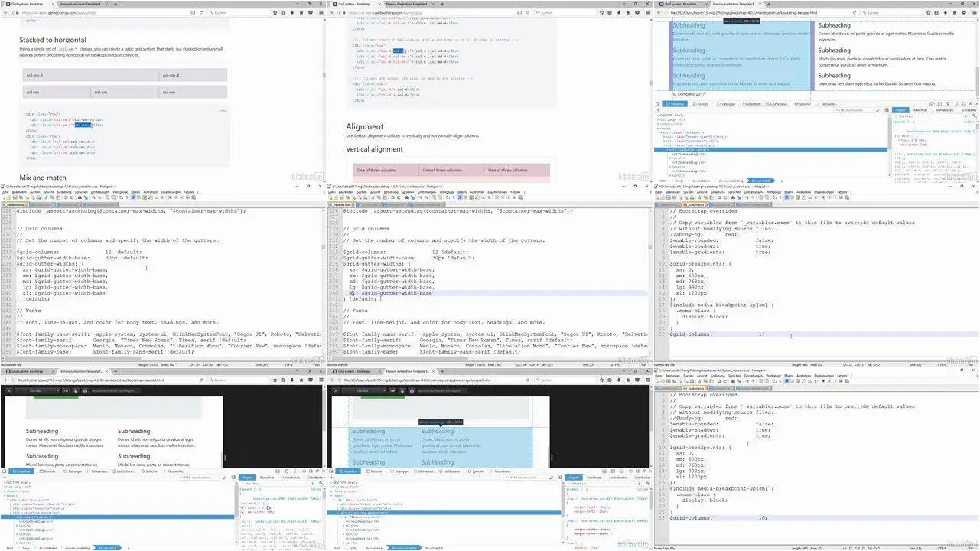Click Notepad++ Find icon in middle-right frame

point(734,198)
